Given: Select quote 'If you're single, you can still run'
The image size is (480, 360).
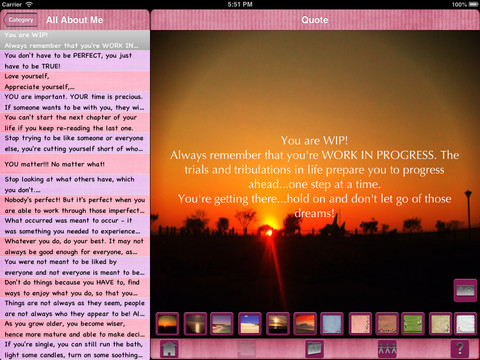Looking at the screenshot, I should tap(75, 350).
